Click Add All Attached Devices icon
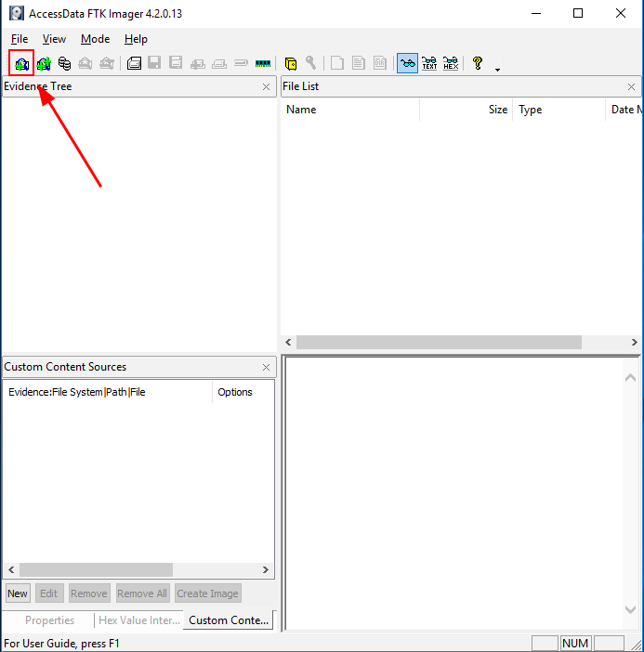The width and height of the screenshot is (644, 652). coord(43,63)
